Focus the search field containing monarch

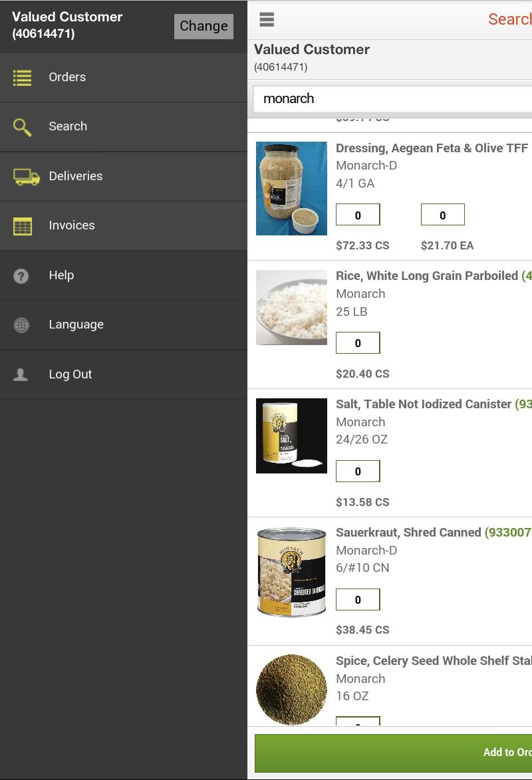click(392, 99)
